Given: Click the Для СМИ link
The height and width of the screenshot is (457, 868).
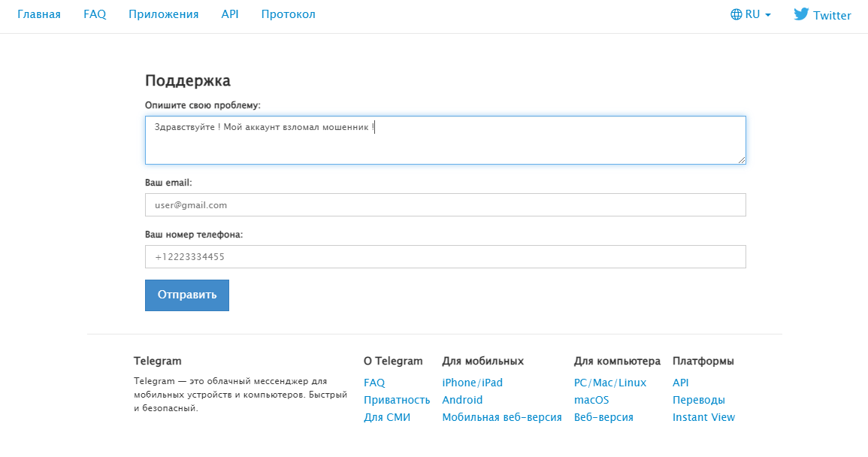Looking at the screenshot, I should point(386,417).
